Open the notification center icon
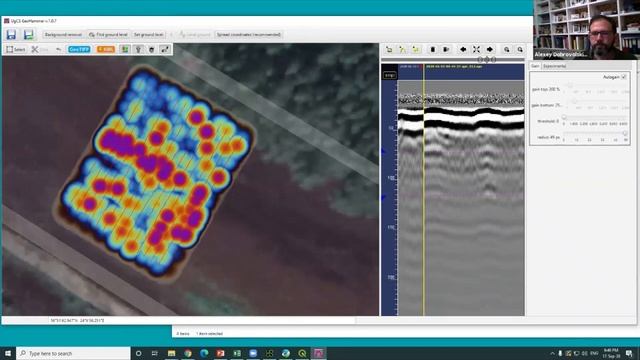The image size is (640, 360). (629, 353)
